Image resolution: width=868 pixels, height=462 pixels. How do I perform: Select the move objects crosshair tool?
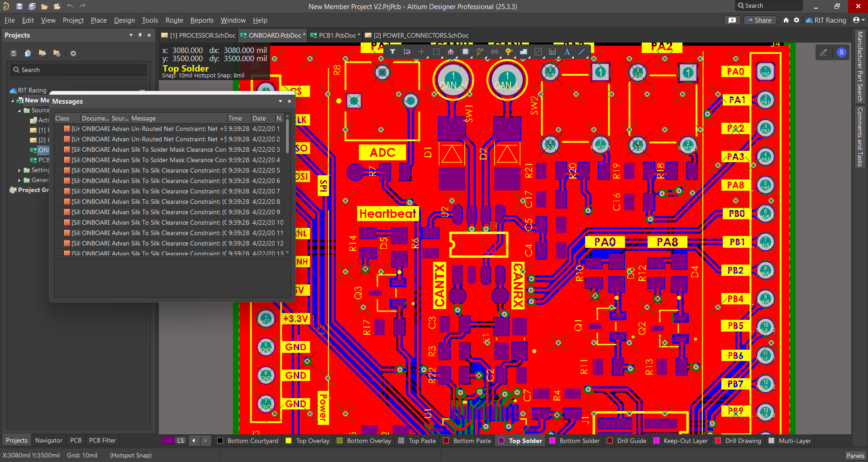pyautogui.click(x=421, y=52)
